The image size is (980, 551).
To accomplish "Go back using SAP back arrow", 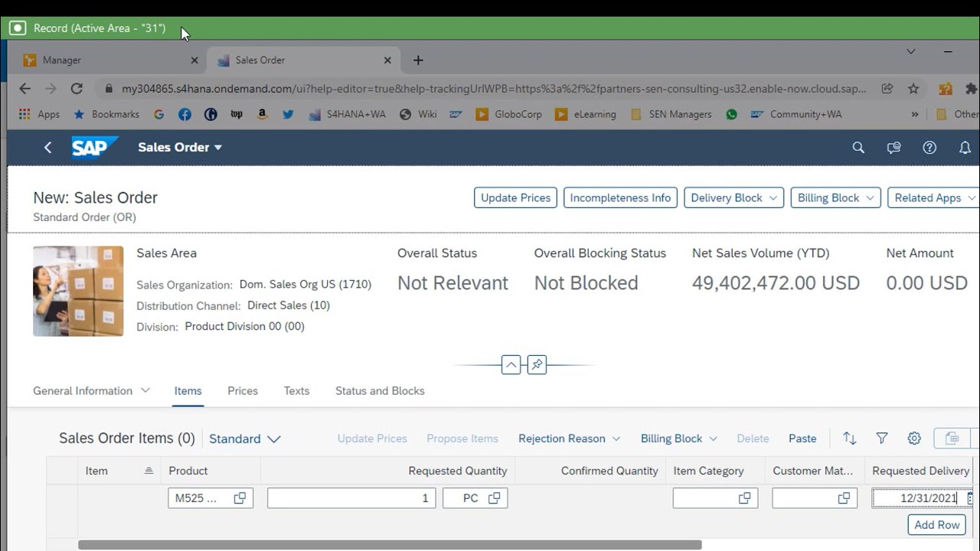I will pyautogui.click(x=47, y=147).
